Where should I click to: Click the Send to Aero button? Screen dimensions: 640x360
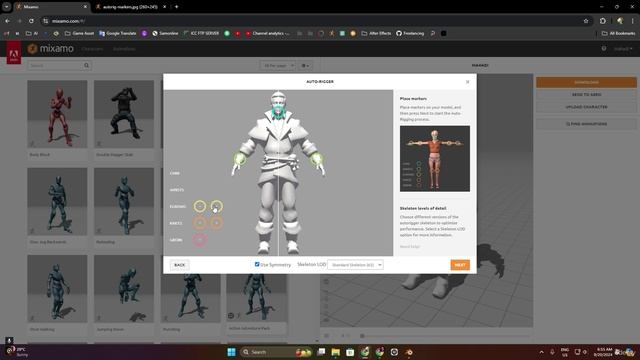[x=586, y=95]
